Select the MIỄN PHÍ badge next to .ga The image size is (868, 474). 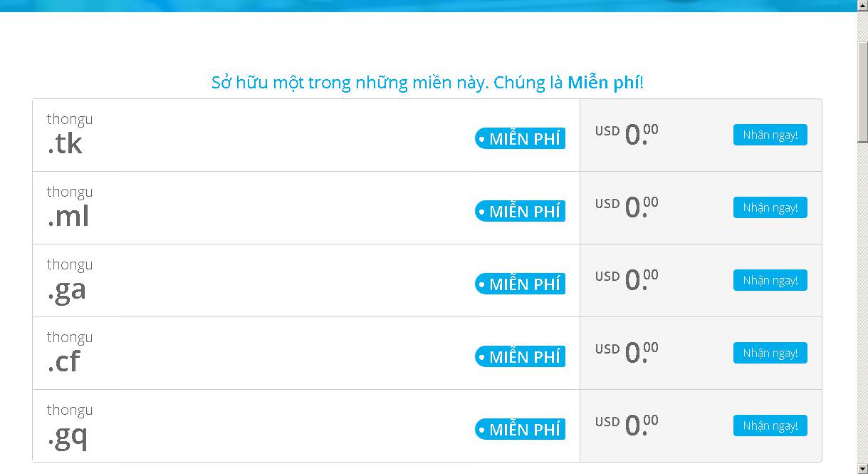point(520,284)
